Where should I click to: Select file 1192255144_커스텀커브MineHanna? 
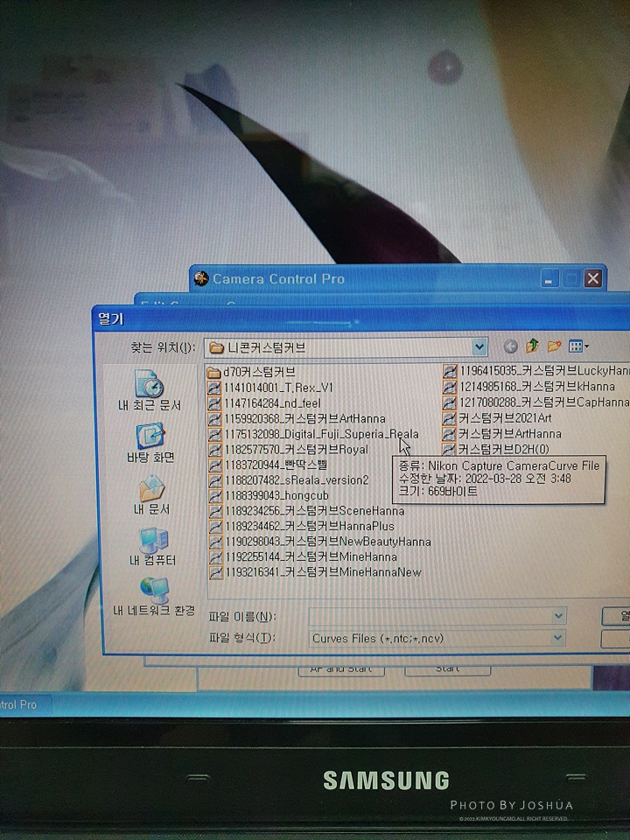[x=303, y=556]
